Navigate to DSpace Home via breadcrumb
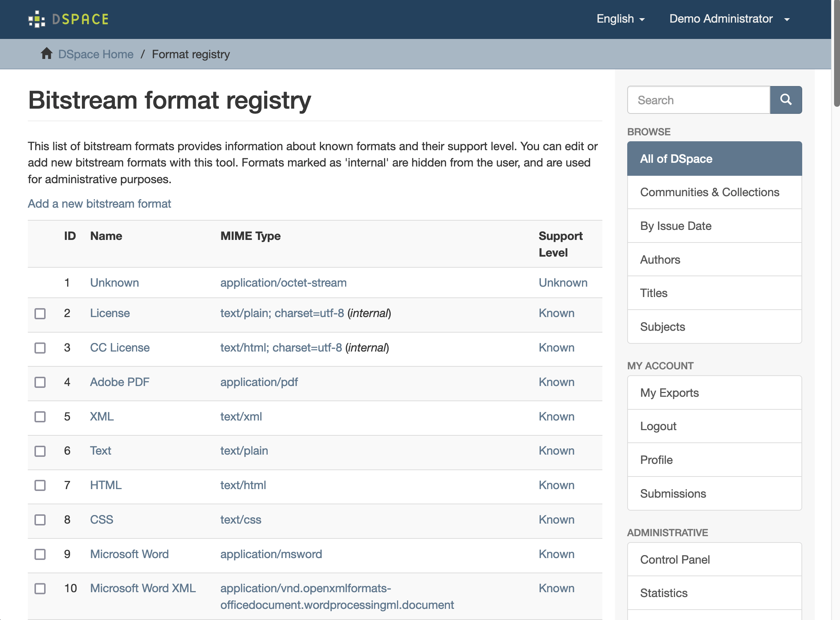Screen dimensions: 840x620 (x=96, y=54)
